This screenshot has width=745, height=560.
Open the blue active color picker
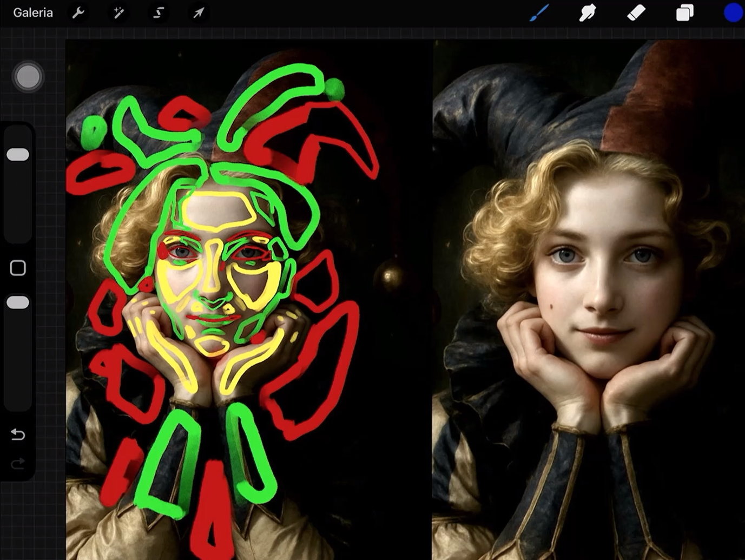pos(733,12)
